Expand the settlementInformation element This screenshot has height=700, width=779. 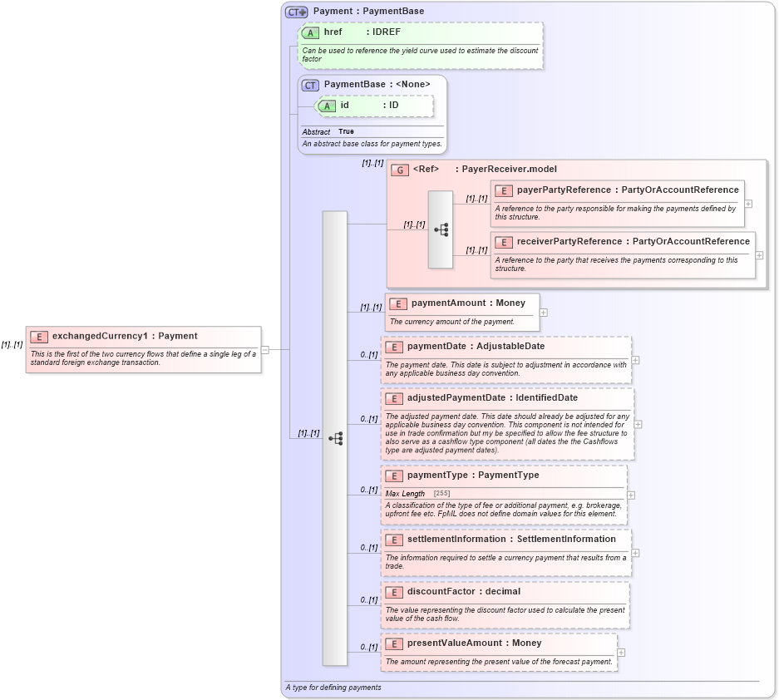pyautogui.click(x=635, y=553)
